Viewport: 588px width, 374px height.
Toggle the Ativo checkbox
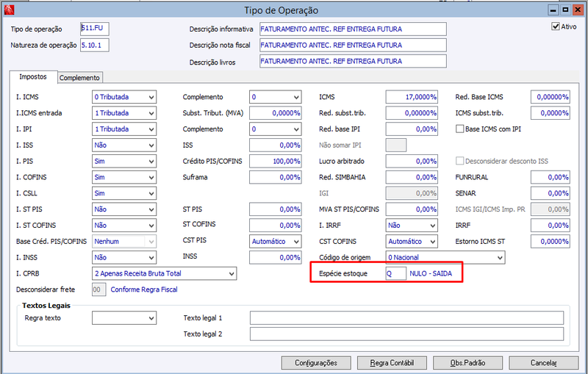pyautogui.click(x=556, y=26)
